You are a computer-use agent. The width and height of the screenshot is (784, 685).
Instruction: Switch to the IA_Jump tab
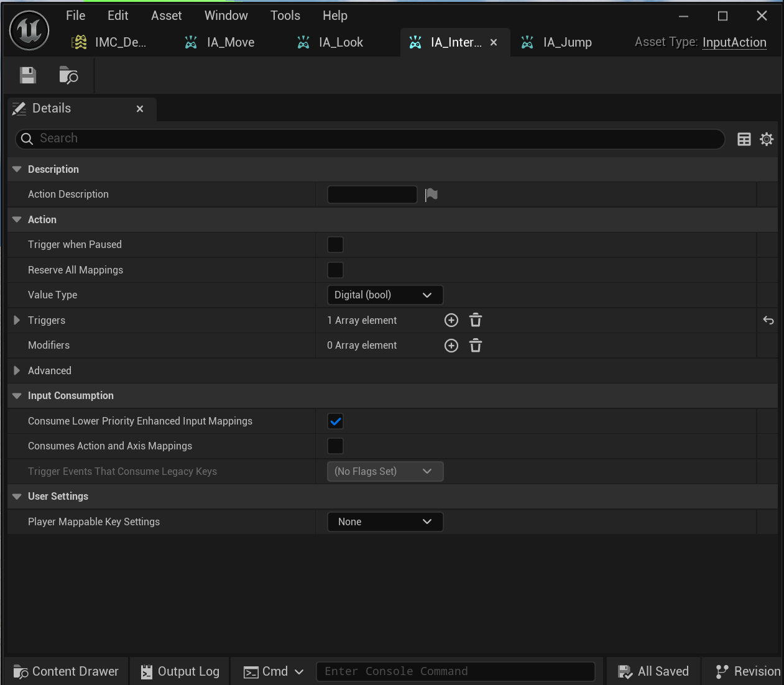pos(558,42)
